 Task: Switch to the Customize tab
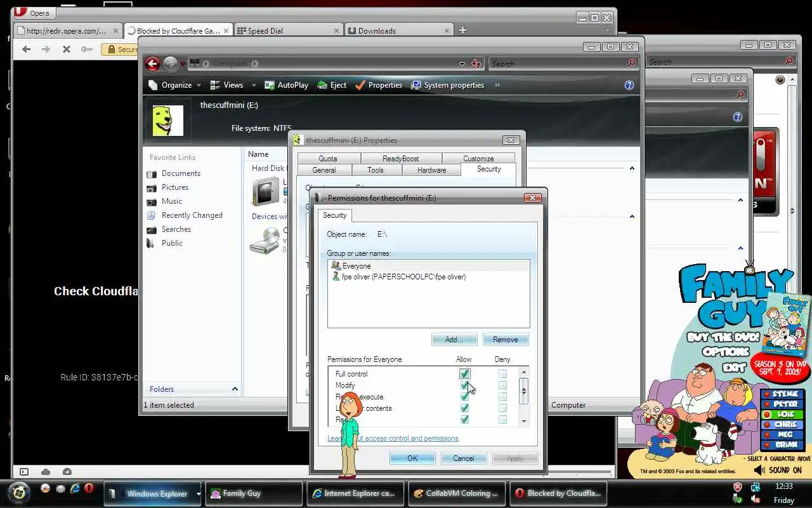point(478,159)
